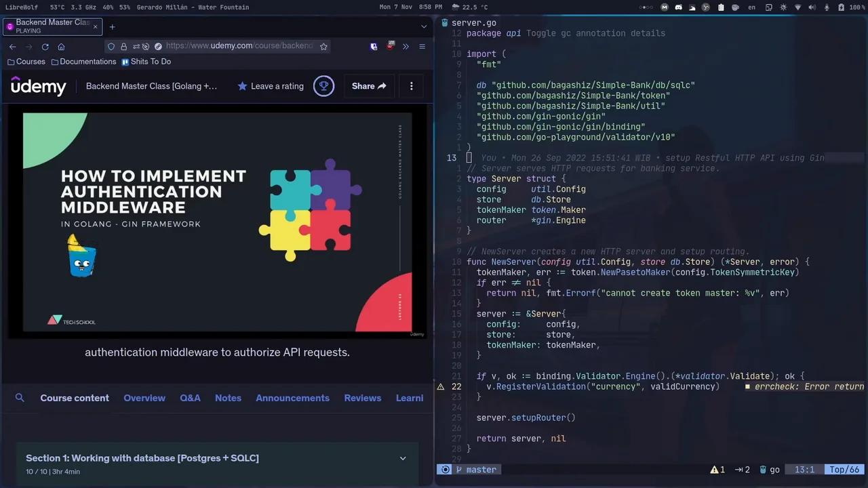Open the Firefox hamburger menu

(x=422, y=45)
